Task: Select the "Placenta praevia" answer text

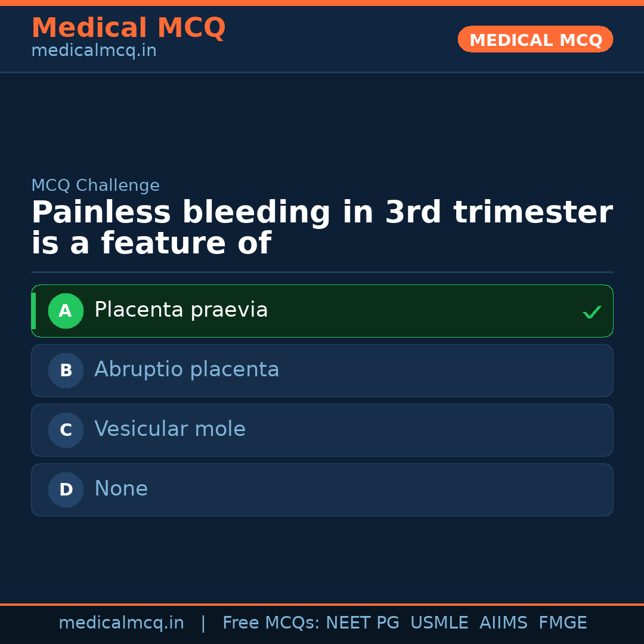Action: 181,310
